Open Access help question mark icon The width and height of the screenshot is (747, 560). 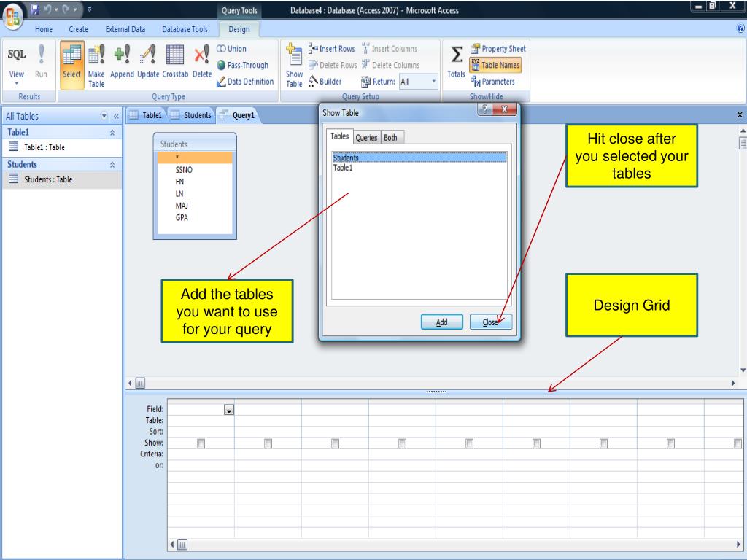(x=740, y=28)
